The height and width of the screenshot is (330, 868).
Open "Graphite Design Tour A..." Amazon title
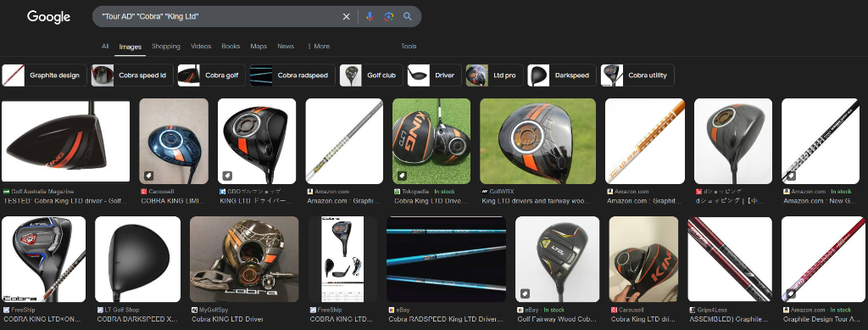(x=821, y=320)
